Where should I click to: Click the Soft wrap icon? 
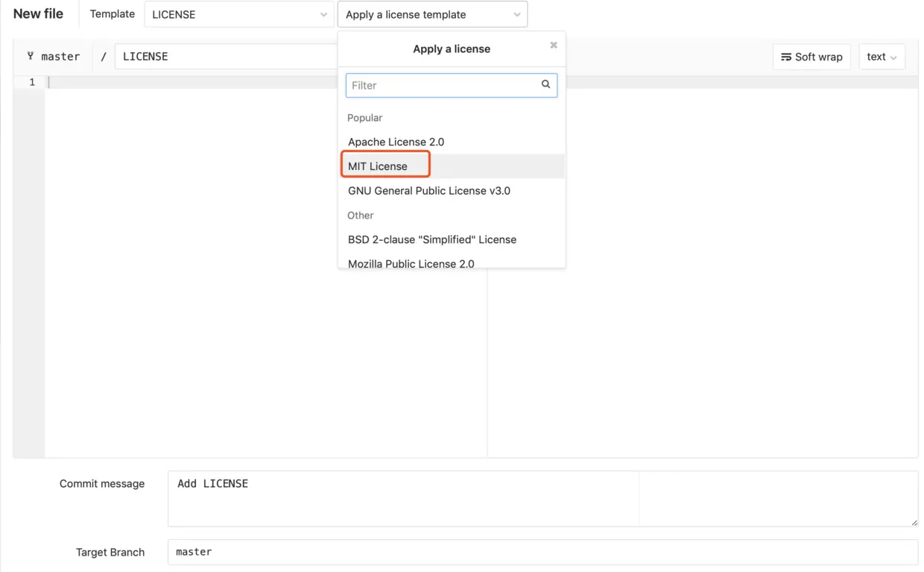pyautogui.click(x=786, y=57)
